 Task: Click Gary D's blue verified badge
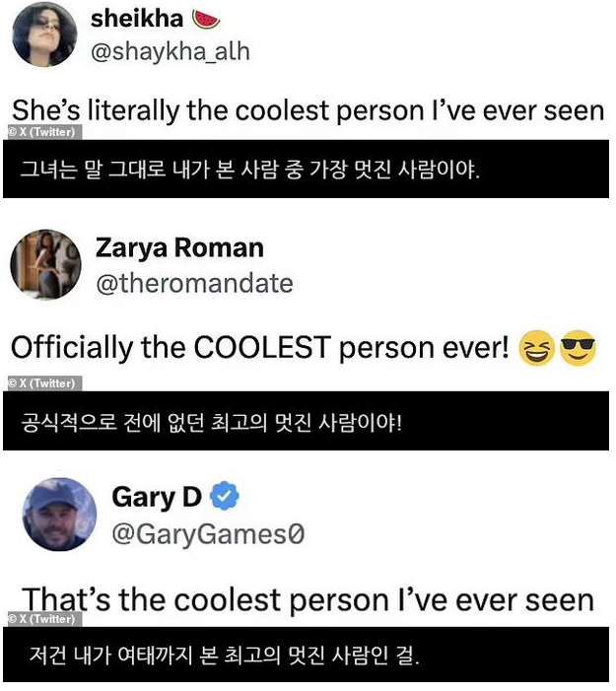(x=226, y=498)
